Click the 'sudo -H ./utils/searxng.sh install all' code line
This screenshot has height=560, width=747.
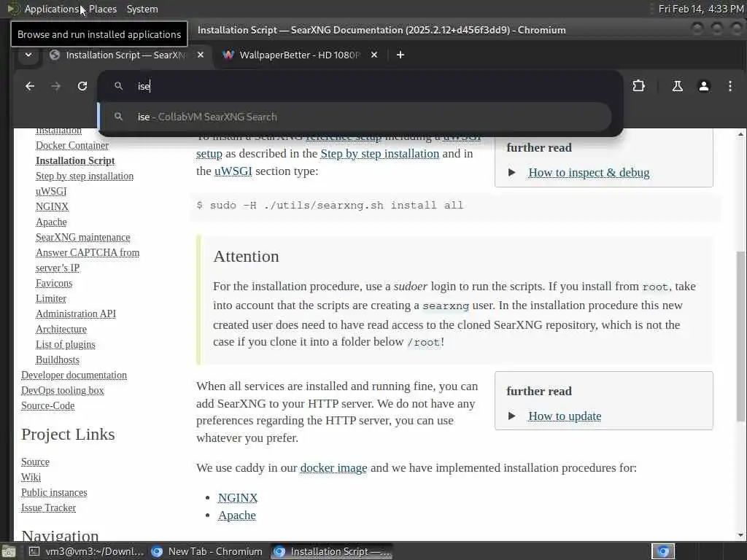click(x=330, y=205)
